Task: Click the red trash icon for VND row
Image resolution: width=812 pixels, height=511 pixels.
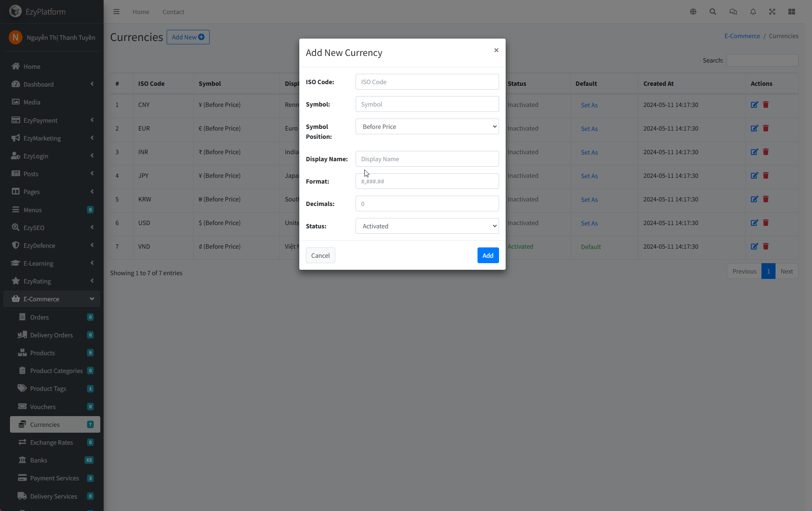Action: (766, 247)
